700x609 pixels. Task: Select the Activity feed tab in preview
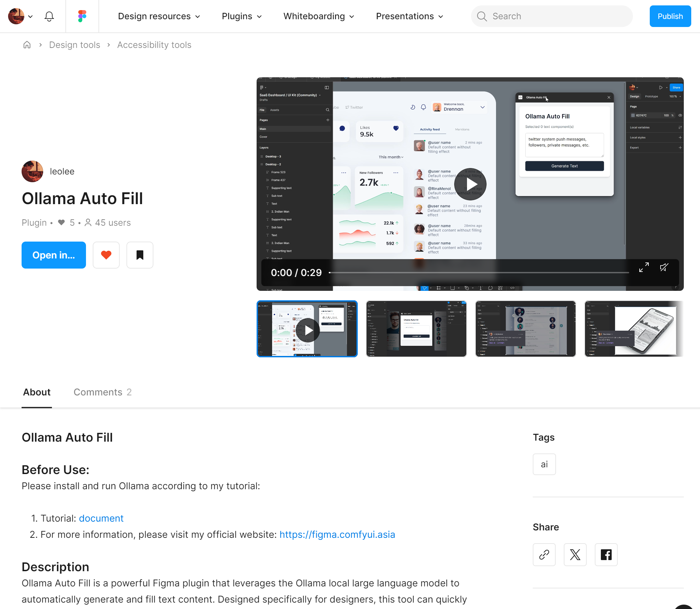[x=430, y=130]
